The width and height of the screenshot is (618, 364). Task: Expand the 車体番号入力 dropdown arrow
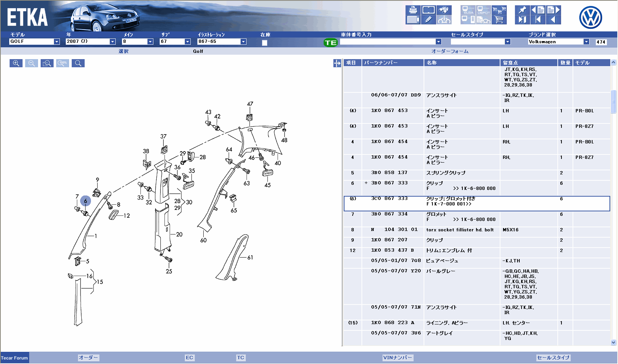[438, 42]
